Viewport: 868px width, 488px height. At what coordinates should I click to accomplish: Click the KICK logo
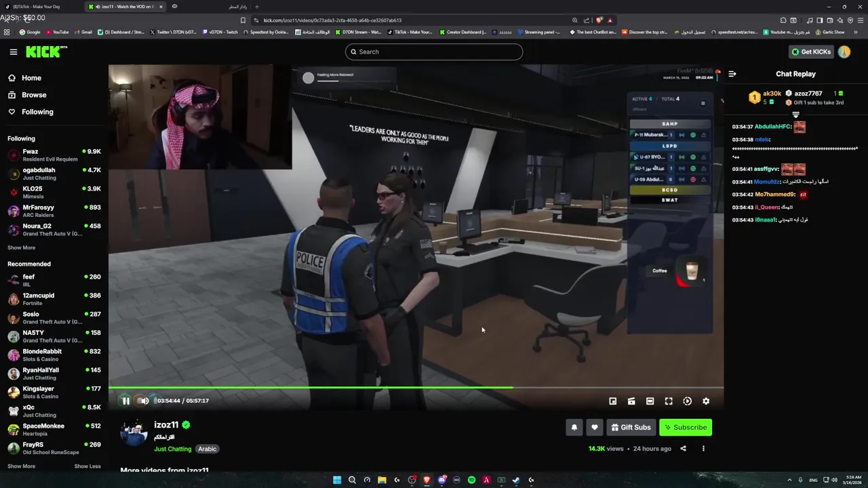pyautogui.click(x=46, y=52)
